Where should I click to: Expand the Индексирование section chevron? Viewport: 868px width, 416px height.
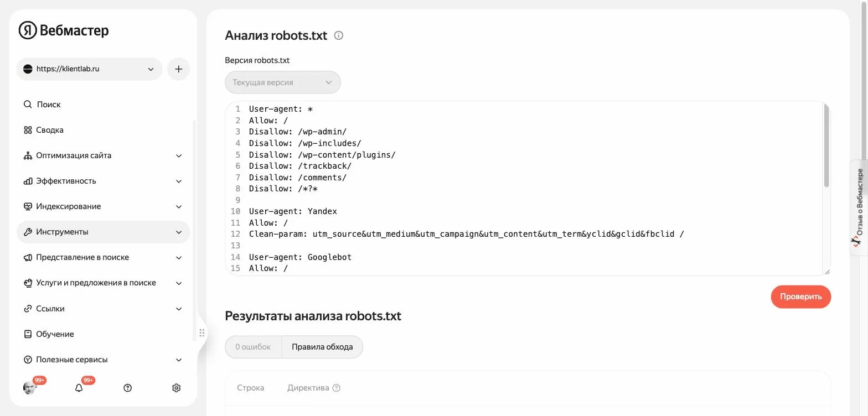click(179, 206)
